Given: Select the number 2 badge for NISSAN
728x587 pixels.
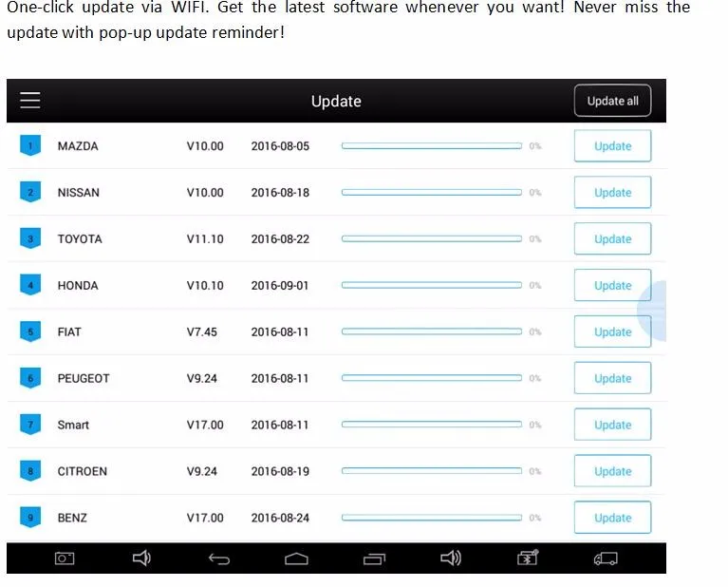Looking at the screenshot, I should 30,192.
